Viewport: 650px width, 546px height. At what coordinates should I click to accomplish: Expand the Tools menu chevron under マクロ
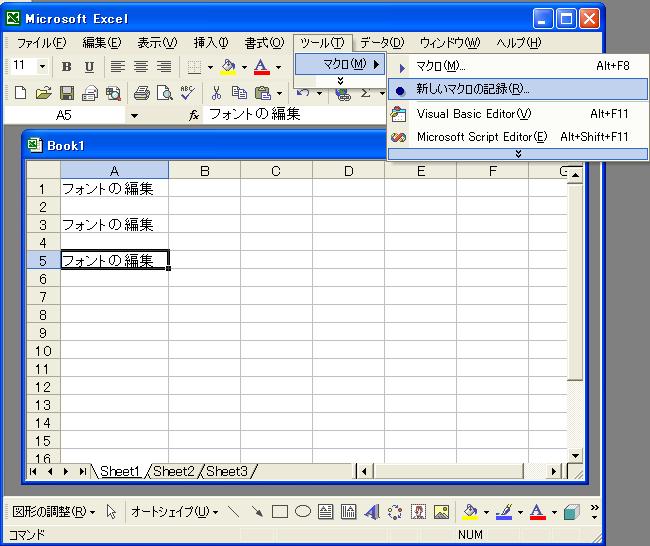click(340, 81)
